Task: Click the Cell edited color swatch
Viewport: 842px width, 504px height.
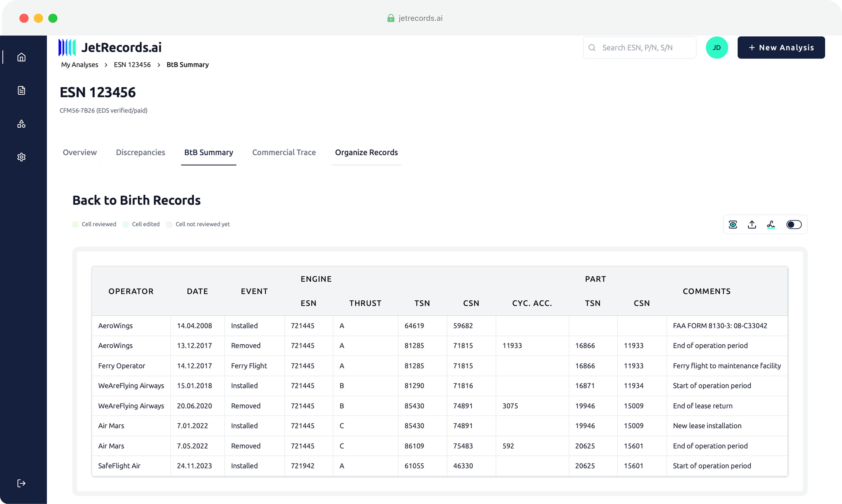Action: (126, 224)
